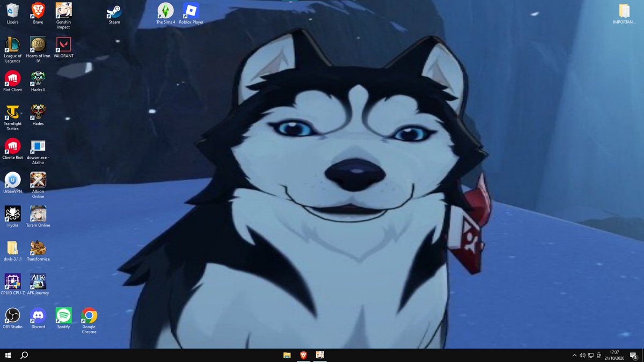
Task: Expand hidden system tray icons
Action: pyautogui.click(x=575, y=355)
